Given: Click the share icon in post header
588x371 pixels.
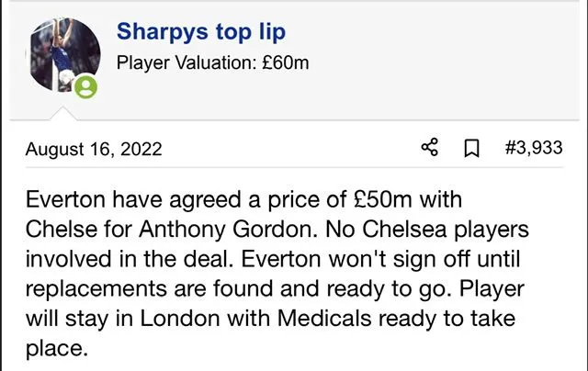Looking at the screenshot, I should (x=430, y=148).
